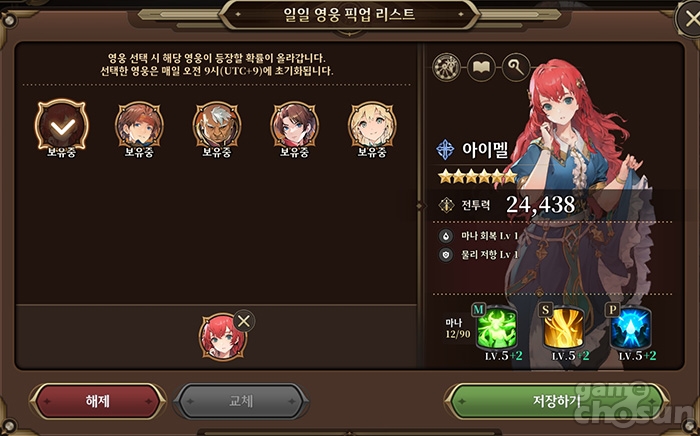The image size is (700, 436).
Task: Remove selected red-haired hero with X badge
Action: pyautogui.click(x=244, y=321)
